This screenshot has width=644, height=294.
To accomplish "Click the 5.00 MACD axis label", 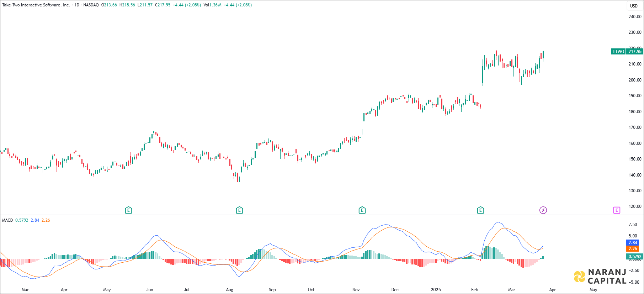I will (x=633, y=236).
